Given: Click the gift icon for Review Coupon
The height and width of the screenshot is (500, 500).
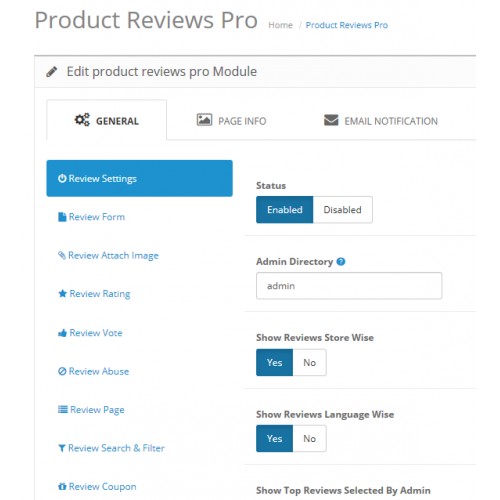Looking at the screenshot, I should [x=62, y=486].
